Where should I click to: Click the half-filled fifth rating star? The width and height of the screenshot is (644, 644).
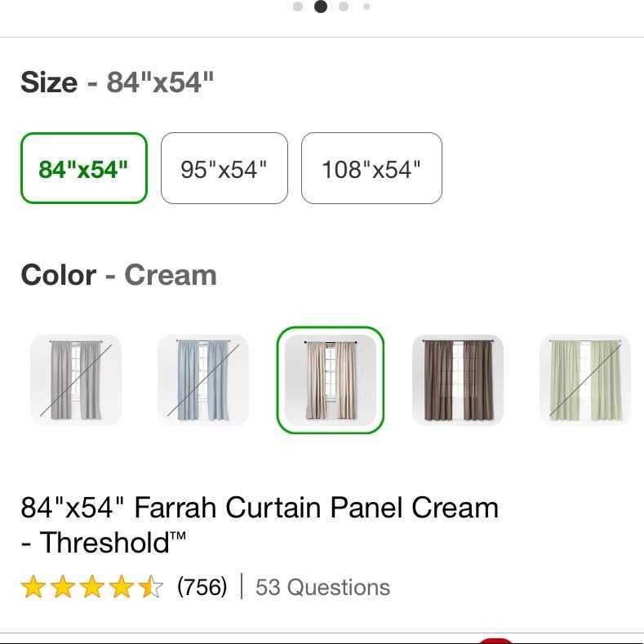pos(151,586)
